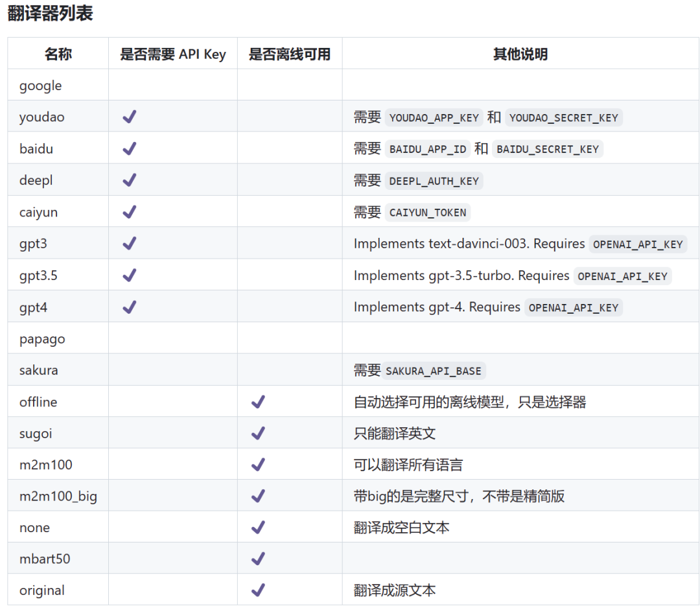Click OPENAI_API_KEY in the gpt3 row
700x608 pixels.
(x=638, y=244)
